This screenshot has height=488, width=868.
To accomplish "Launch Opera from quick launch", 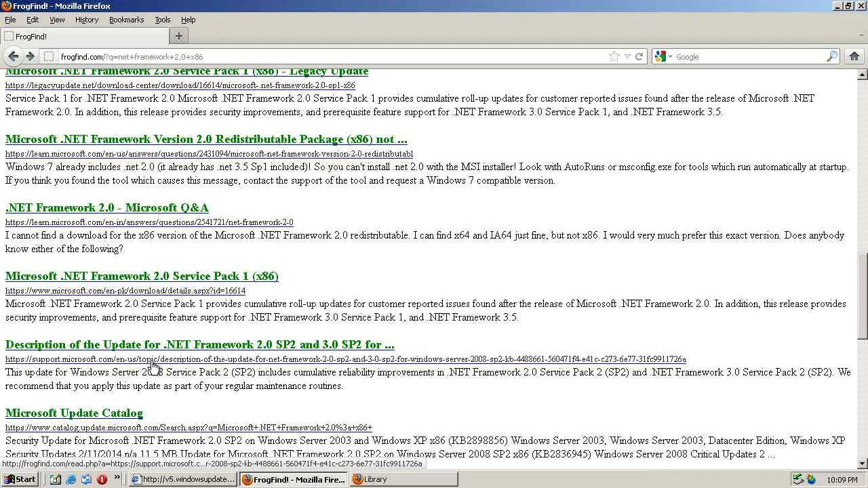I will (x=102, y=479).
